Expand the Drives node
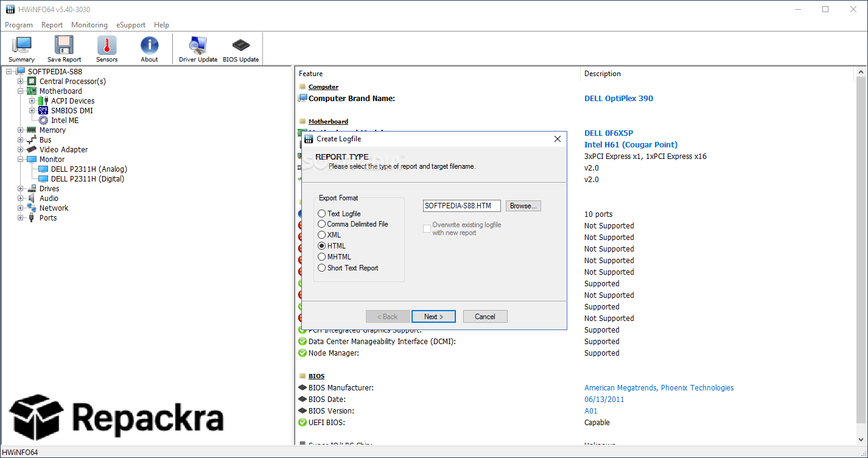Viewport: 868px width, 458px height. click(21, 189)
